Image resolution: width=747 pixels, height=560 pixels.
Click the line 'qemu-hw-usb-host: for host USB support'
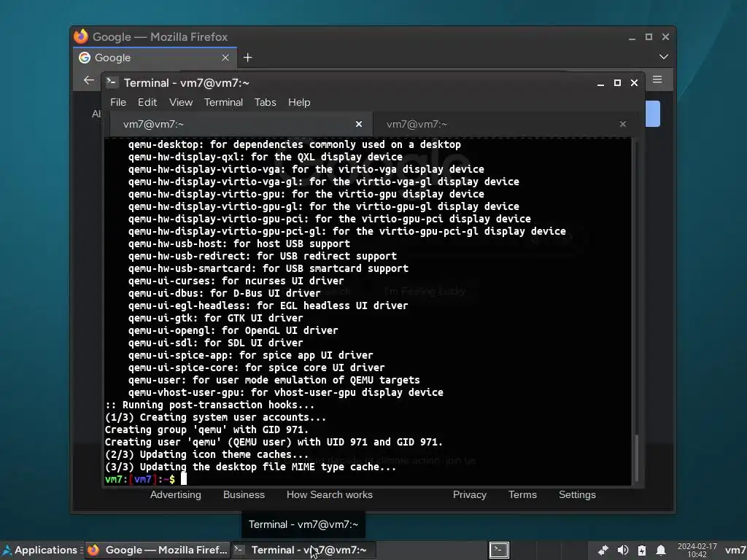tap(239, 244)
